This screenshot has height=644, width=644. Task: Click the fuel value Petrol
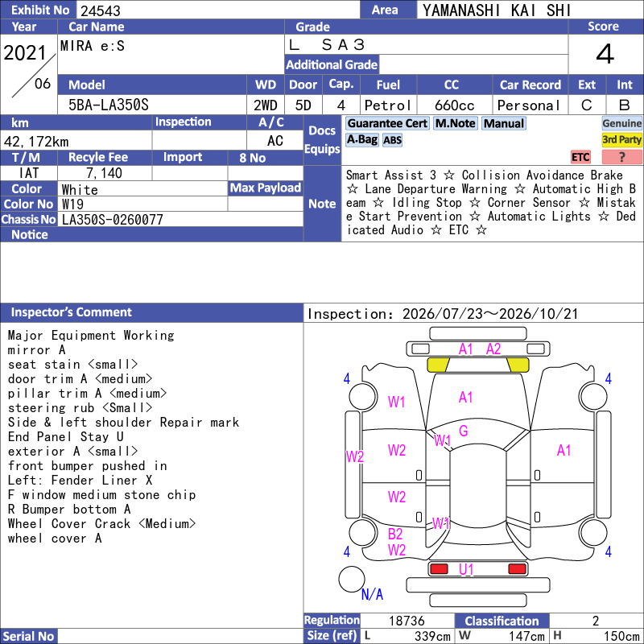click(388, 105)
